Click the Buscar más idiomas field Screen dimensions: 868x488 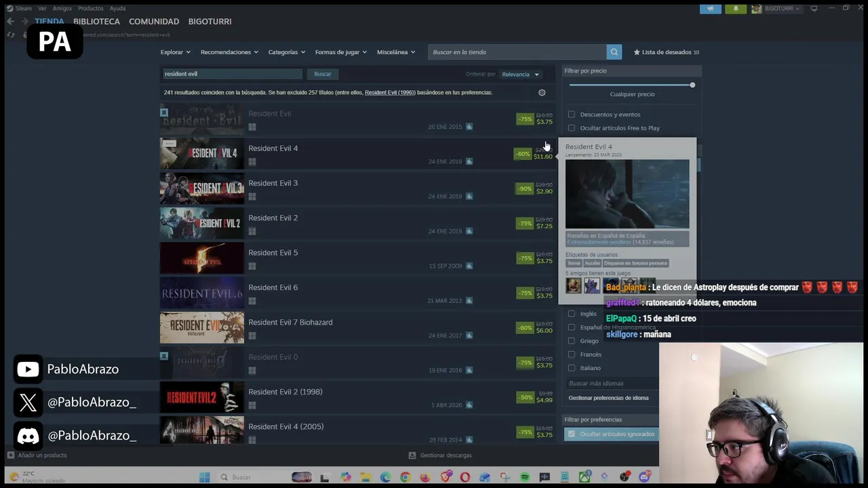click(611, 384)
